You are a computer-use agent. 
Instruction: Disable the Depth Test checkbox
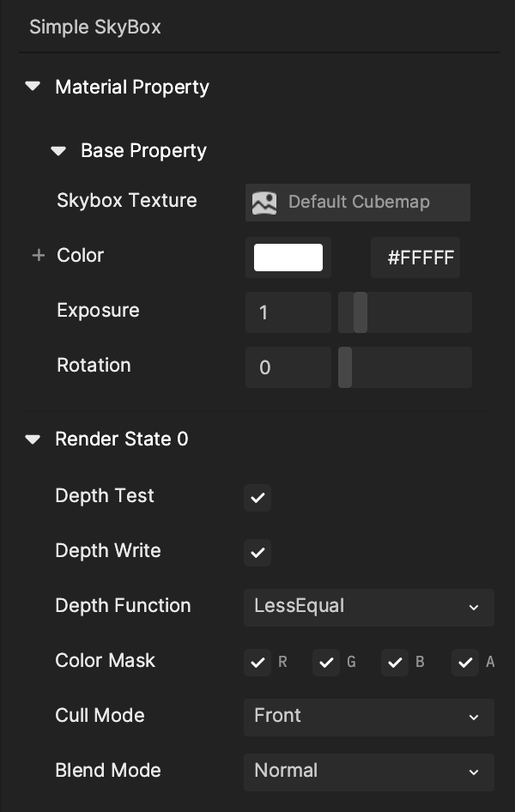click(257, 498)
